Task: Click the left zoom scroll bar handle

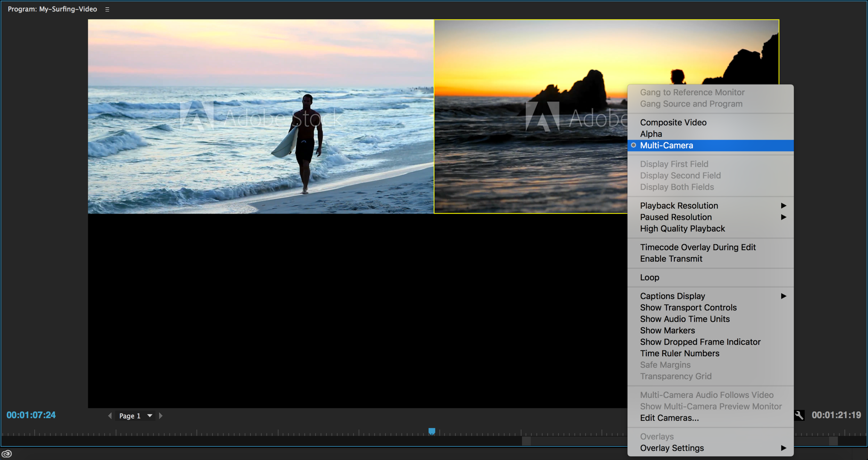Action: click(x=526, y=441)
